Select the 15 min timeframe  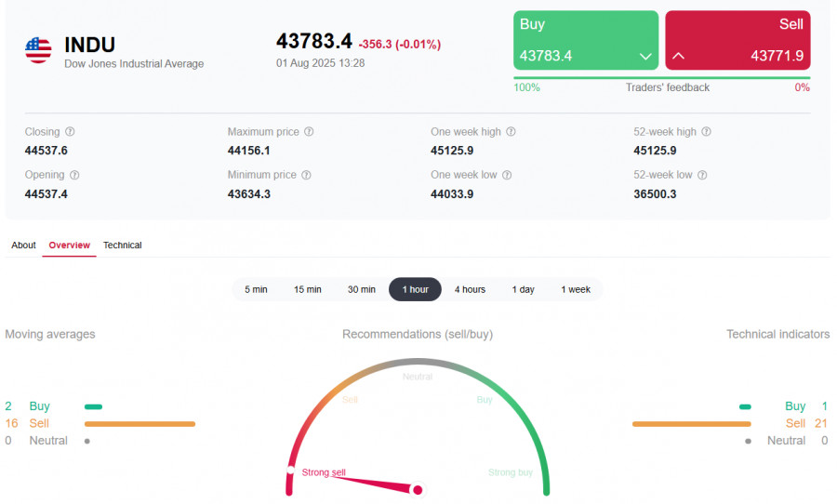coord(308,289)
